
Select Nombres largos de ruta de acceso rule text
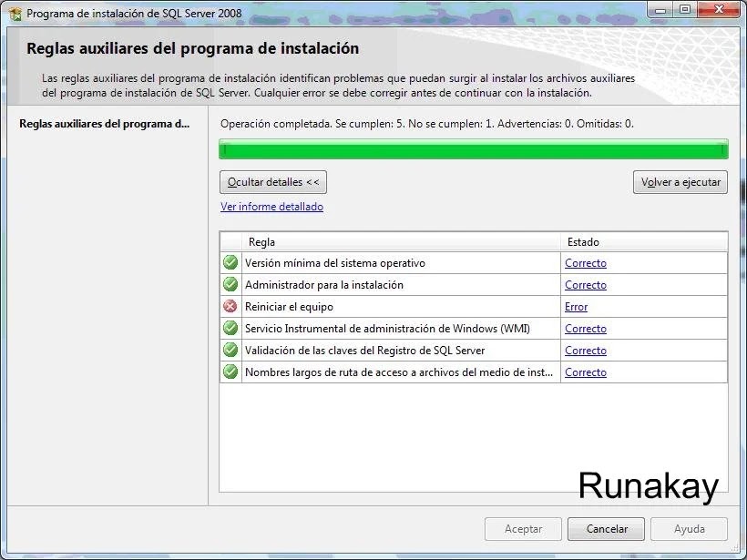[399, 372]
